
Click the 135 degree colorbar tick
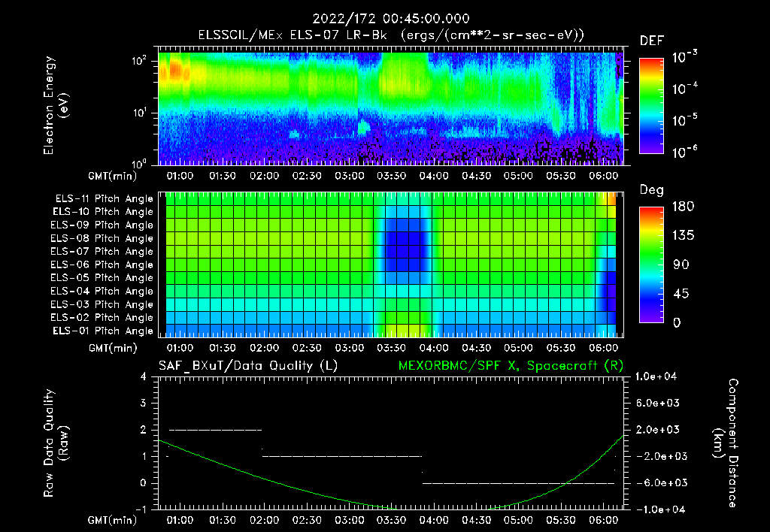683,235
